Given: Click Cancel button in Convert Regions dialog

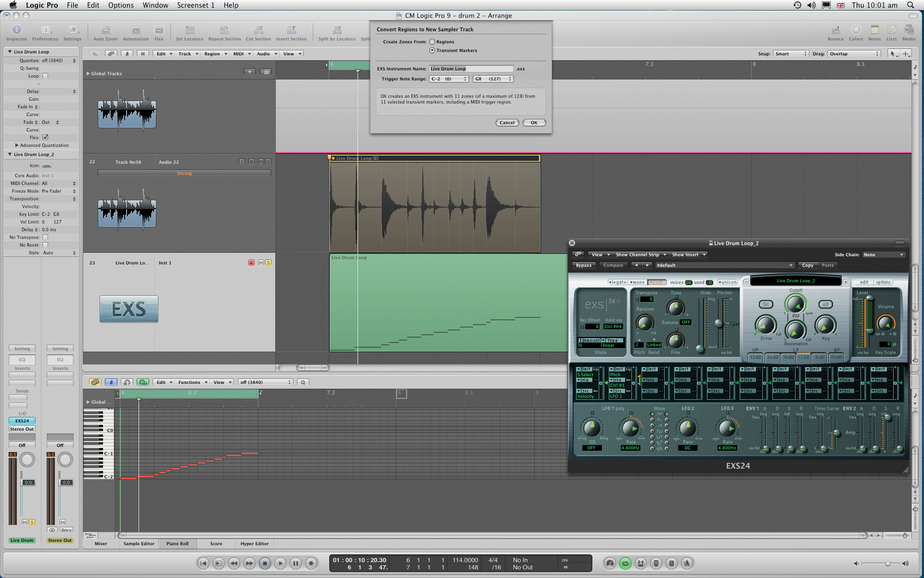Looking at the screenshot, I should click(x=506, y=122).
